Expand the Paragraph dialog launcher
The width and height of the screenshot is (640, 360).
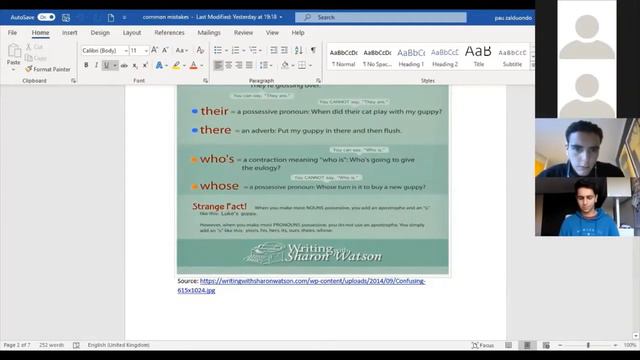pyautogui.click(x=318, y=81)
